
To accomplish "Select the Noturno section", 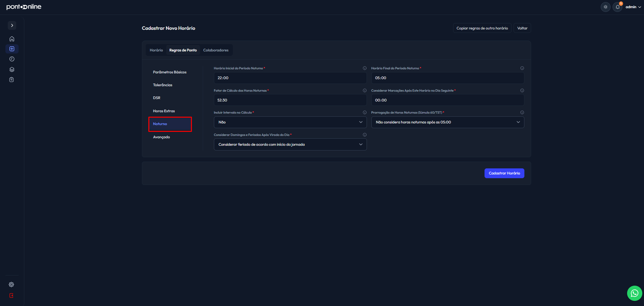I will (170, 124).
